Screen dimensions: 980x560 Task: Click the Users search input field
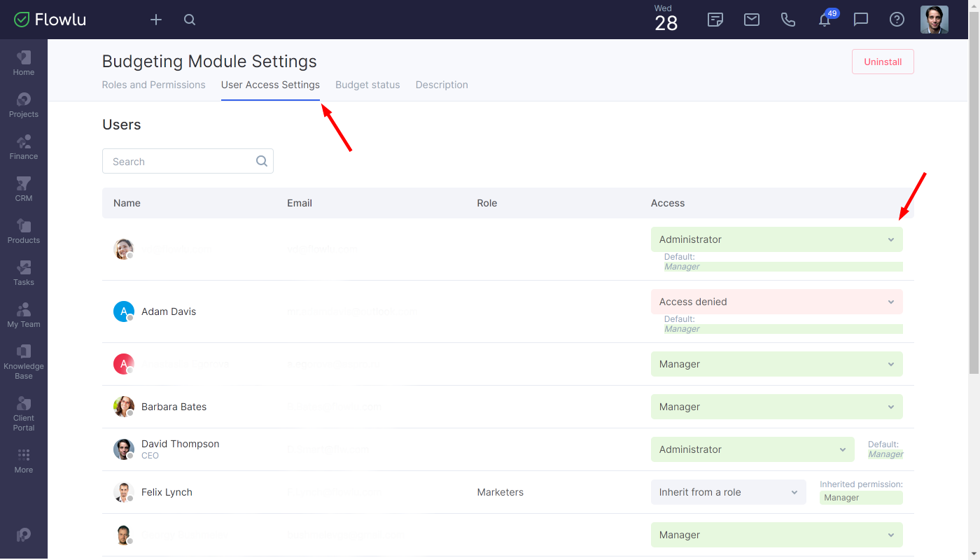coord(178,161)
